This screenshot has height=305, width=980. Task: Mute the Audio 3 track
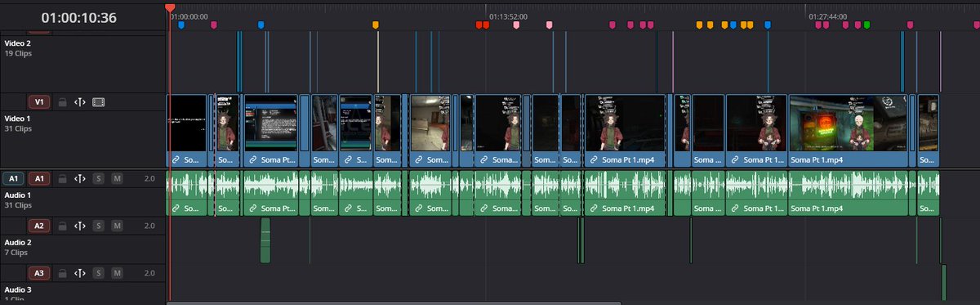tap(117, 272)
